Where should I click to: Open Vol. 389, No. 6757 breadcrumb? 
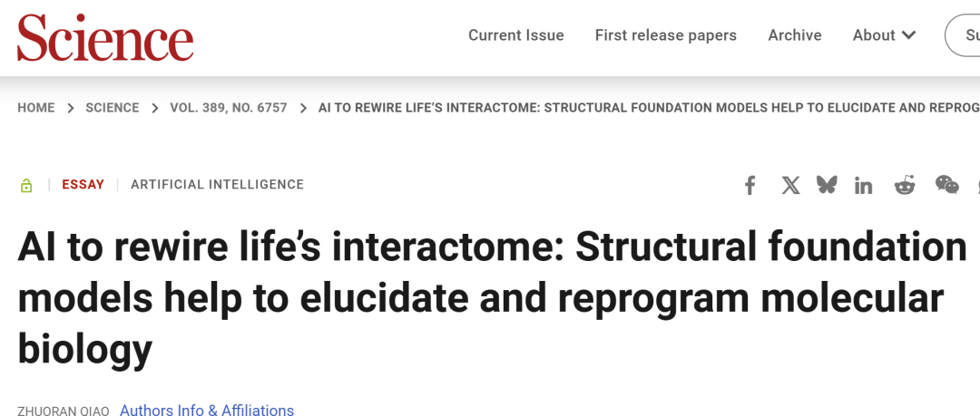229,108
